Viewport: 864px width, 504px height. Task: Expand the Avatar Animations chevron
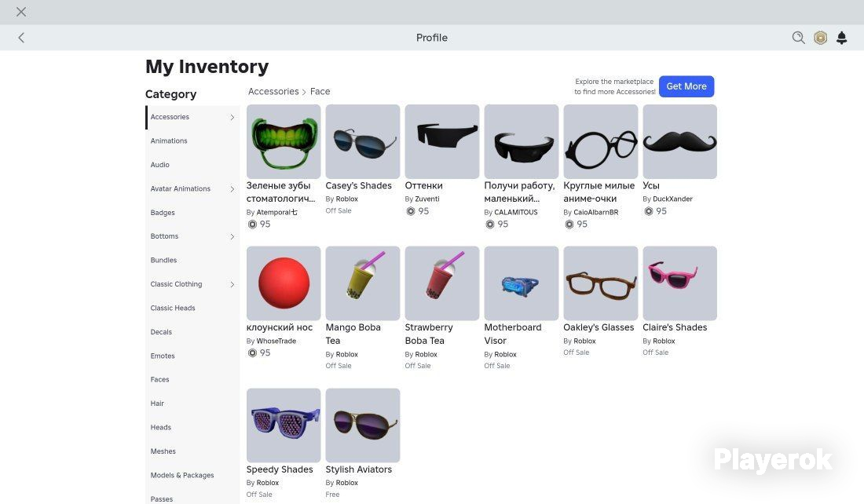pos(232,188)
